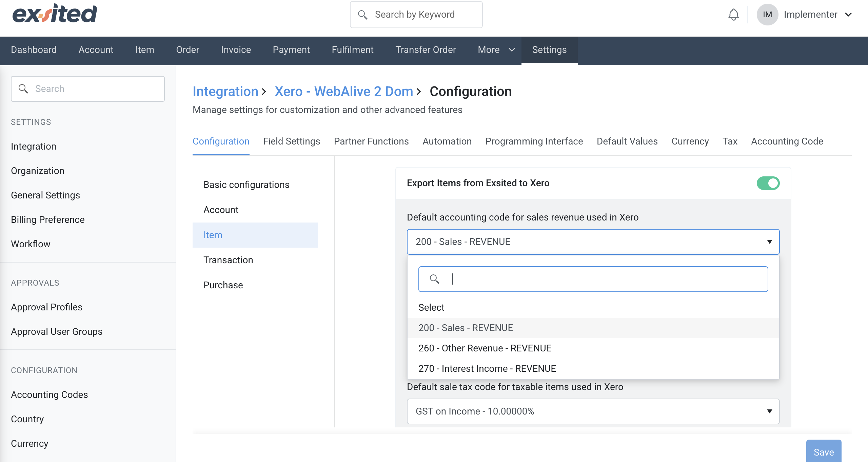Go to the Order menu
Viewport: 868px width, 462px height.
tap(188, 50)
